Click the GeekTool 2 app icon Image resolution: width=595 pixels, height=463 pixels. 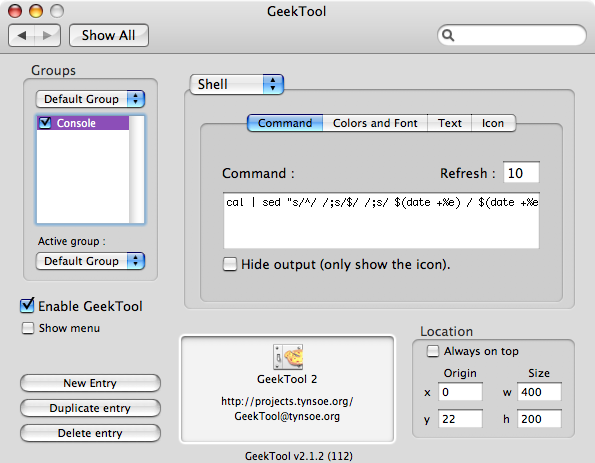(x=288, y=357)
